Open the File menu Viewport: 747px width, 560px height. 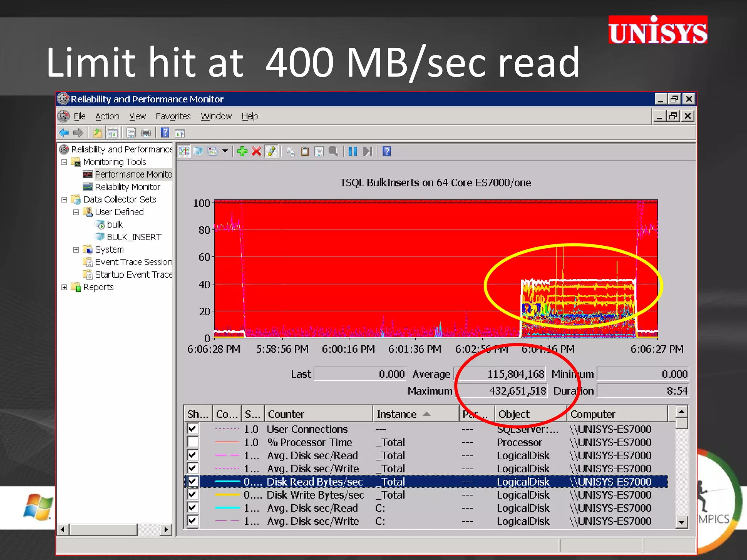point(80,116)
